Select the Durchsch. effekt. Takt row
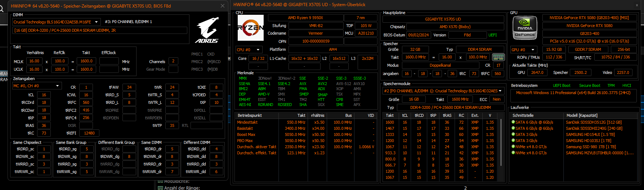The image size is (644, 190). (306, 153)
